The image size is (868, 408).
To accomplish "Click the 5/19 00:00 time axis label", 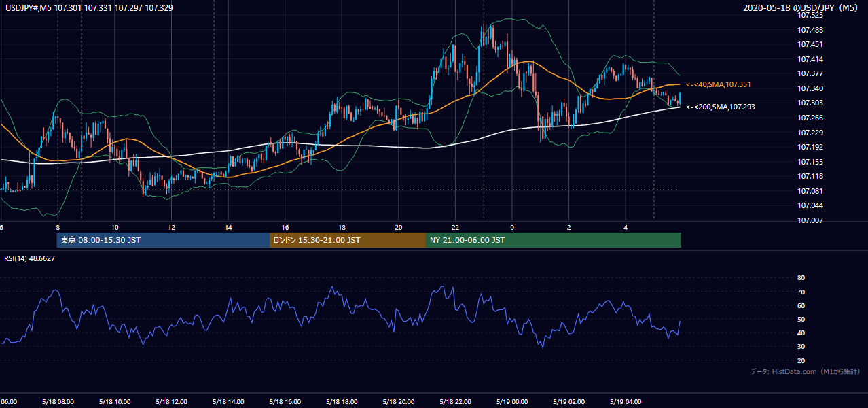I will pos(511,402).
